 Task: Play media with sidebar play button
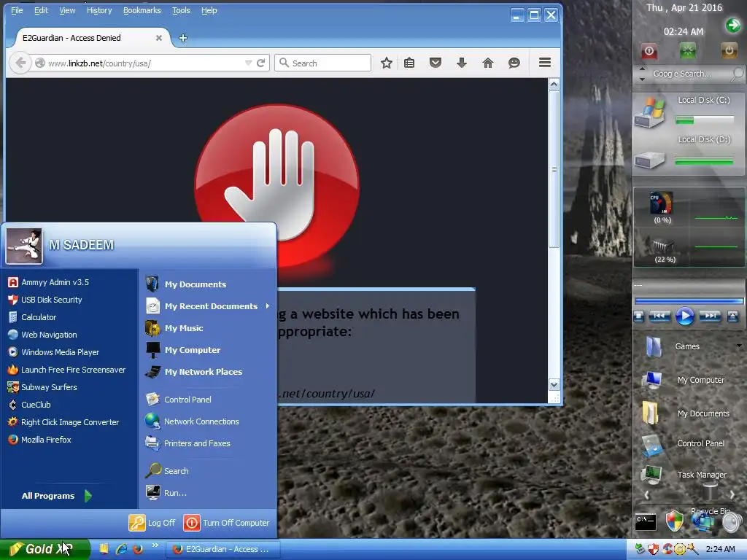(684, 316)
